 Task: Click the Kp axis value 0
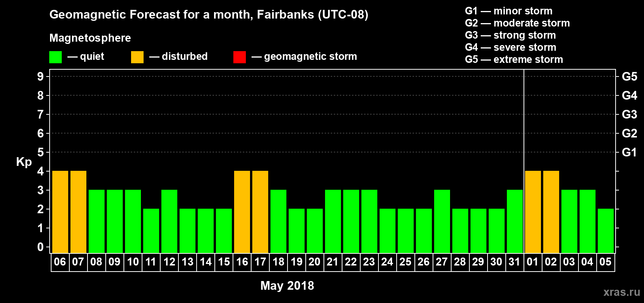click(41, 247)
